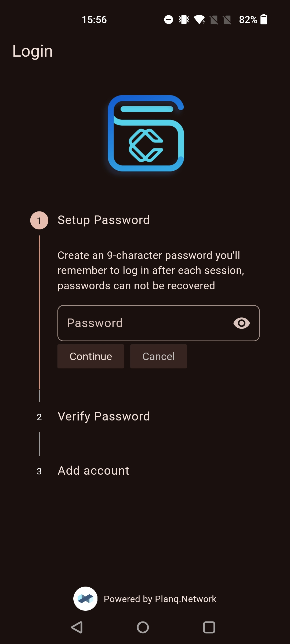Open the Add account step

point(93,471)
